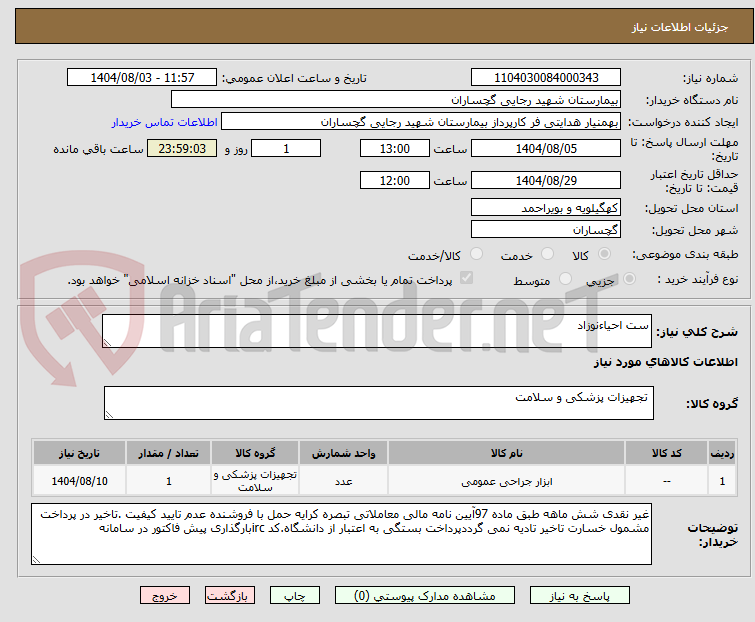
Task: Click the نام کالا column header
Action: (507, 453)
